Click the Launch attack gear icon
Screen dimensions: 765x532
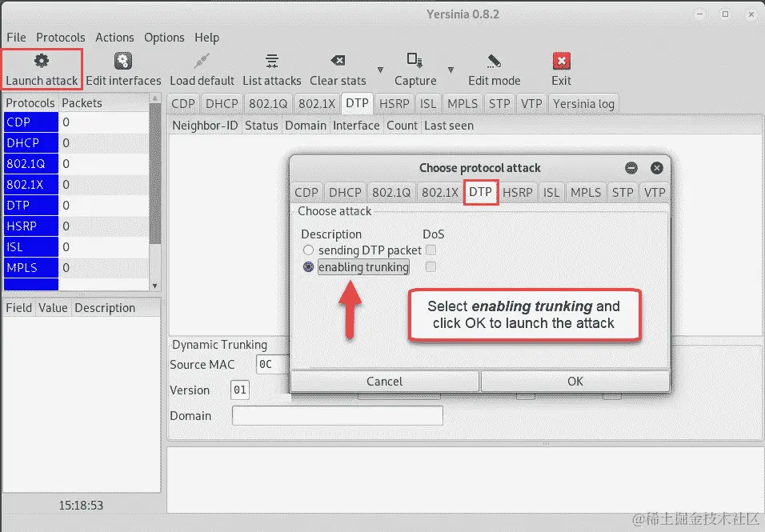42,62
